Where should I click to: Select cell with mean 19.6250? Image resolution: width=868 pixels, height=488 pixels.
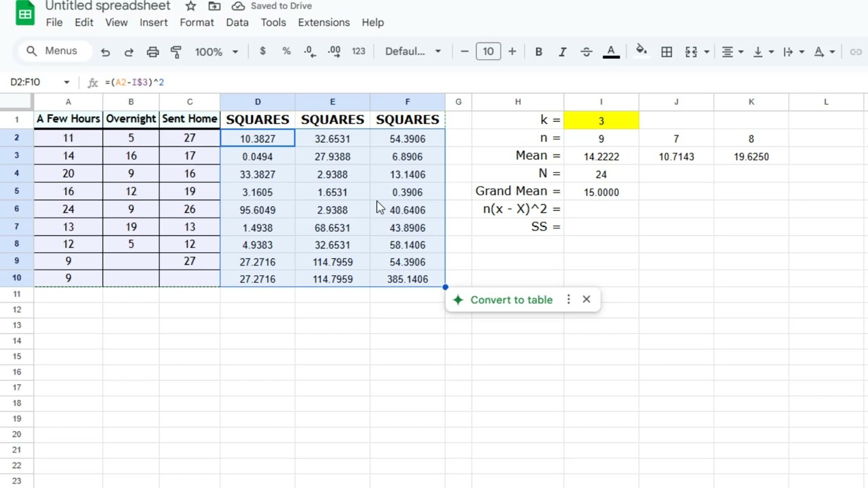point(751,156)
